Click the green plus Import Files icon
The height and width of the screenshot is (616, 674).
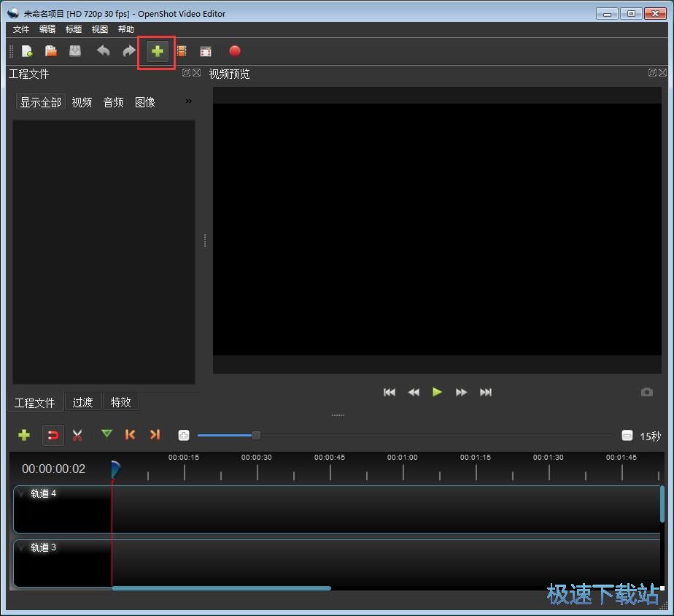coord(157,51)
